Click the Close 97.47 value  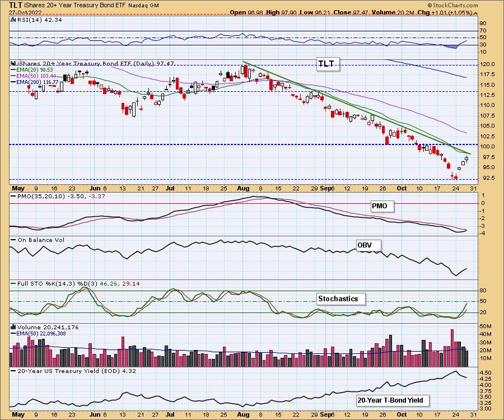coord(351,12)
